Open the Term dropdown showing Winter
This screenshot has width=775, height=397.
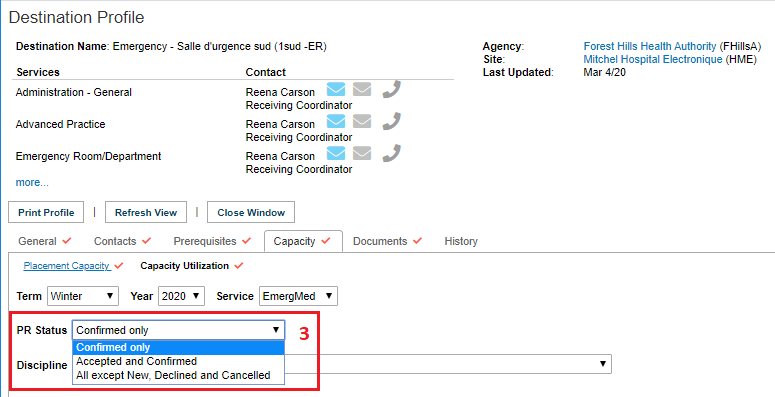[x=83, y=296]
